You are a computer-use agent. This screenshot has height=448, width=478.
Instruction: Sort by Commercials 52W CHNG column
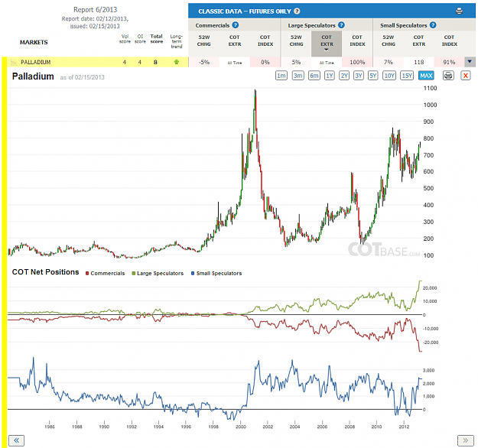point(203,41)
